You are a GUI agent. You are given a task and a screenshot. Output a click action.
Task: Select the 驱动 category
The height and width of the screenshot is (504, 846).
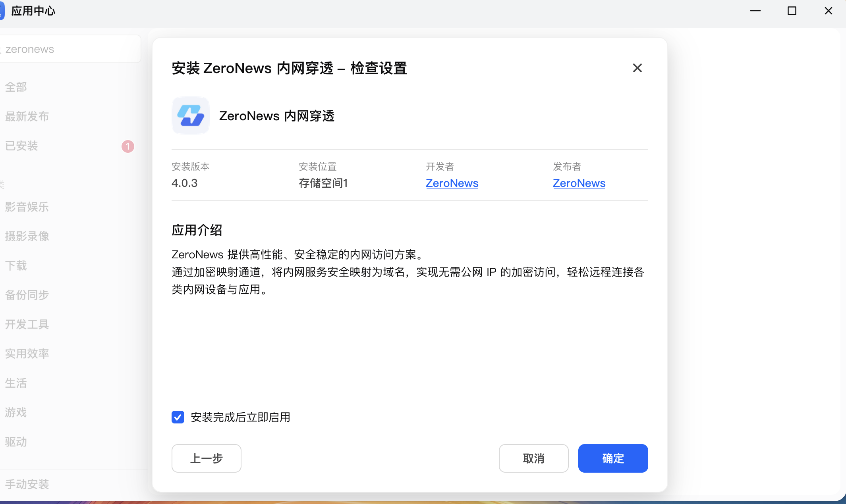coord(16,442)
